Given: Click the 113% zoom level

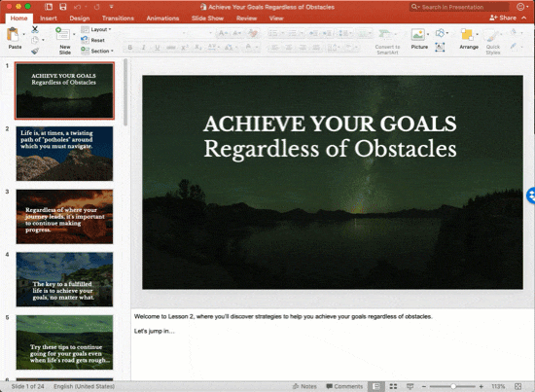Looking at the screenshot, I should point(498,386).
